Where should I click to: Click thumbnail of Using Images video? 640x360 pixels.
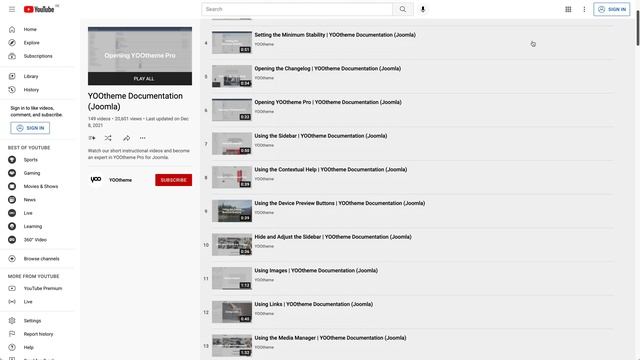coord(232,278)
